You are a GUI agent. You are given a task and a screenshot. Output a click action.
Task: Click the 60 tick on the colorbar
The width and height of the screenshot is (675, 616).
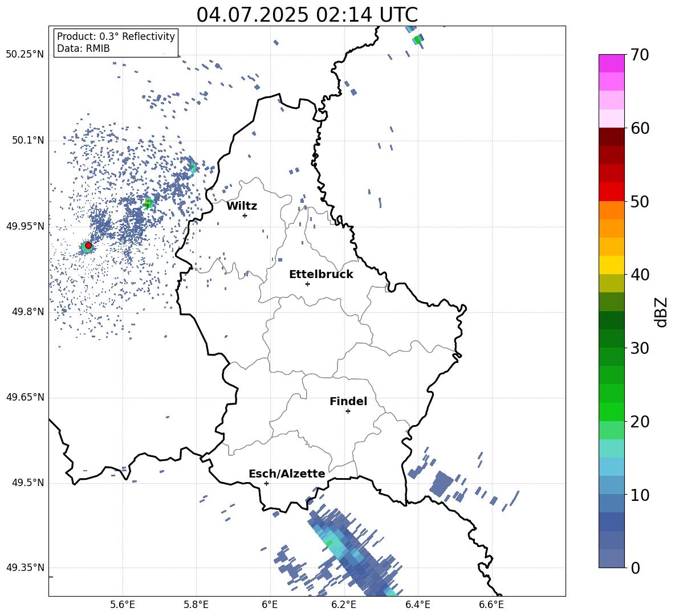640,128
